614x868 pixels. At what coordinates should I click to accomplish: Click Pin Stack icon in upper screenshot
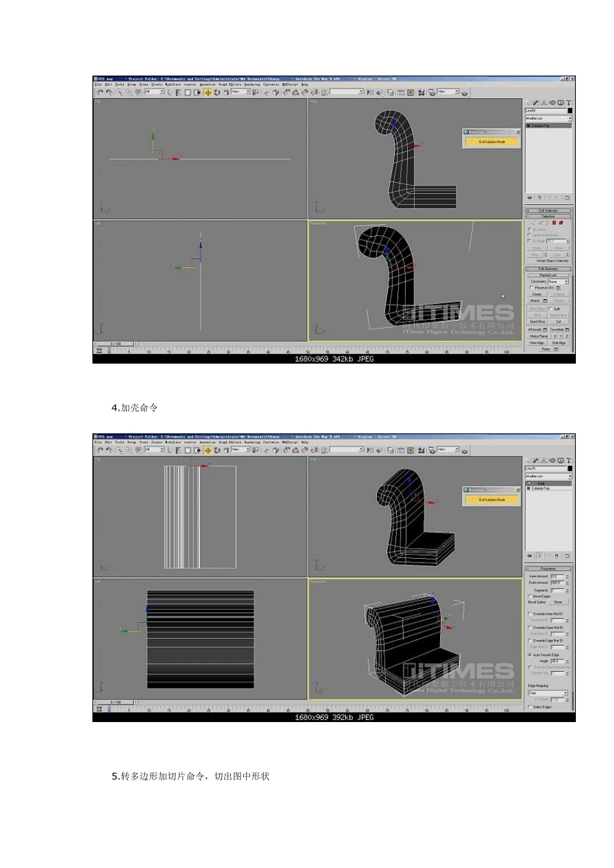(529, 198)
